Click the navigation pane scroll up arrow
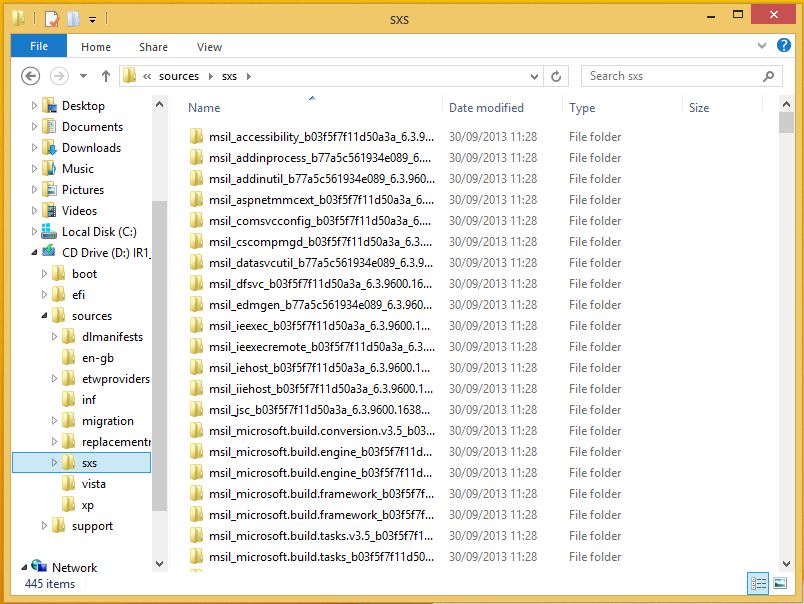This screenshot has height=604, width=804. pos(159,105)
